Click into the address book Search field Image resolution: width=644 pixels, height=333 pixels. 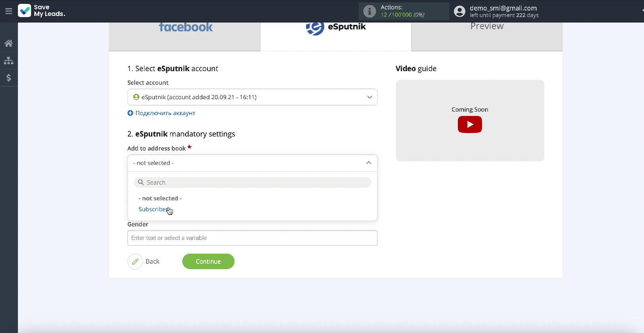252,182
